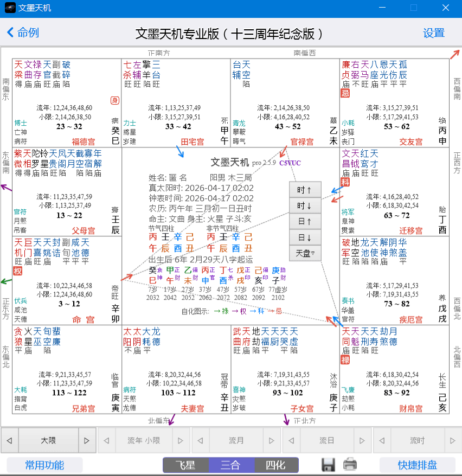Click 自化图示 禄 legend item
Viewport: 462px width, 476px height.
tap(221, 311)
